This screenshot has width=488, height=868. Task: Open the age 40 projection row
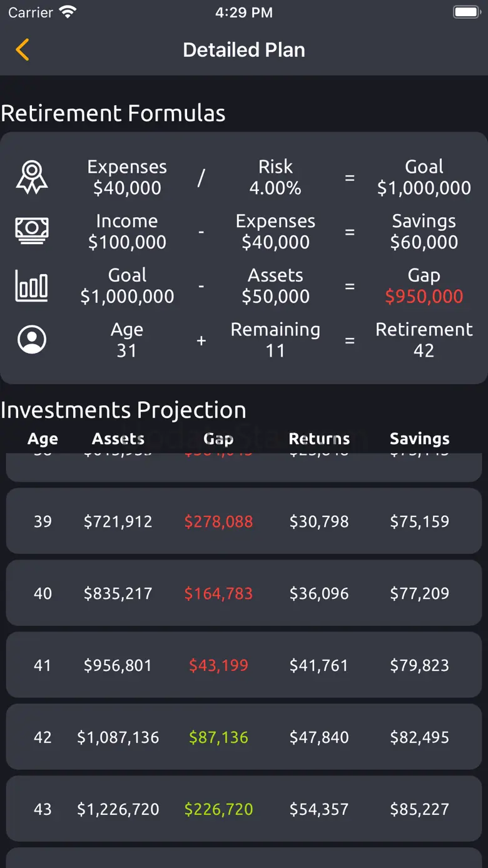click(244, 593)
